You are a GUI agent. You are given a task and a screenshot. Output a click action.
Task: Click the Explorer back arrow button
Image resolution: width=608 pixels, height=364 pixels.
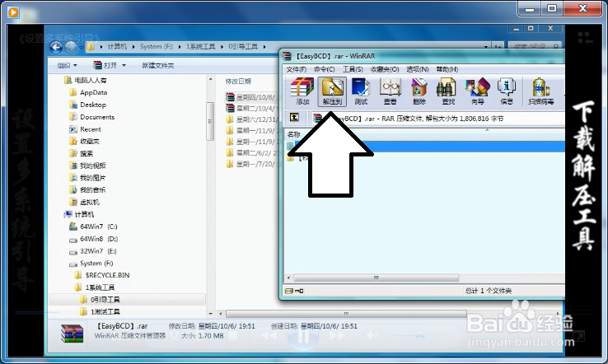point(56,47)
